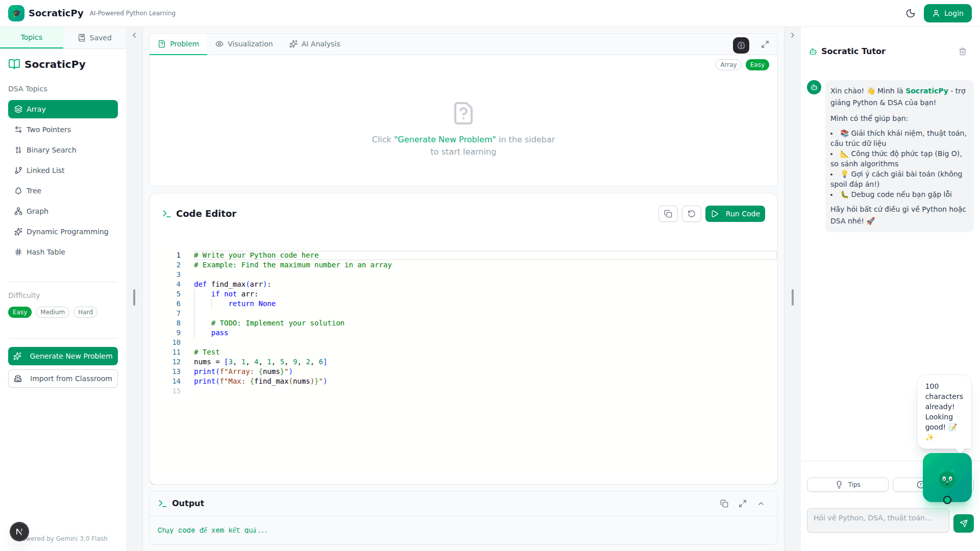Collapse the Output section chevron
The height and width of the screenshot is (551, 980).
[761, 504]
